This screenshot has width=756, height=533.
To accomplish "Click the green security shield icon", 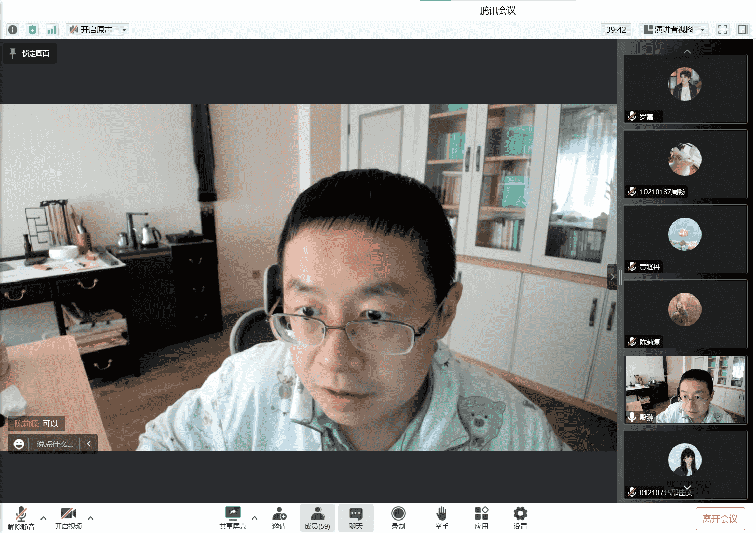I will point(32,30).
